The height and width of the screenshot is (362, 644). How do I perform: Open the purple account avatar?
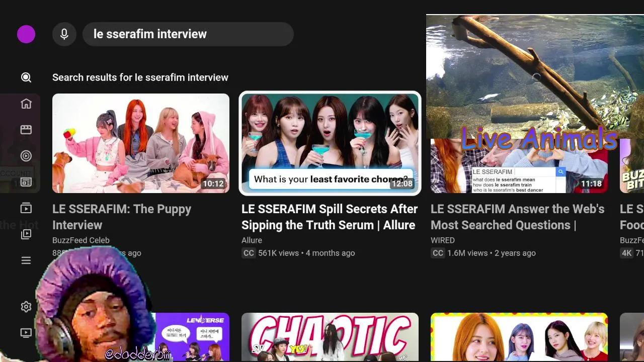pos(26,34)
